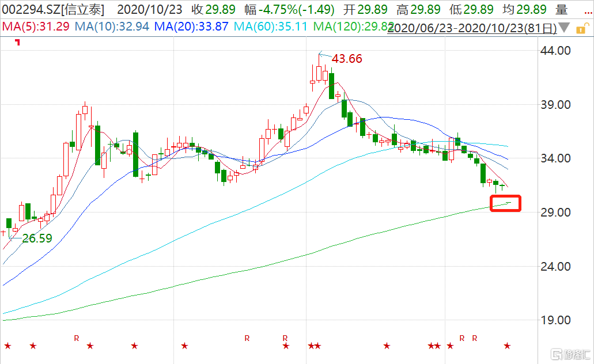This screenshot has height=364, width=594.
Task: Click the 24.00 price axis label
Action: 555,267
